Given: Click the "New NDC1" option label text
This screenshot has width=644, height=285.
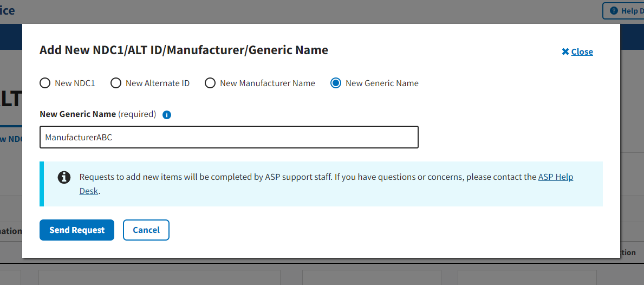Looking at the screenshot, I should point(75,83).
